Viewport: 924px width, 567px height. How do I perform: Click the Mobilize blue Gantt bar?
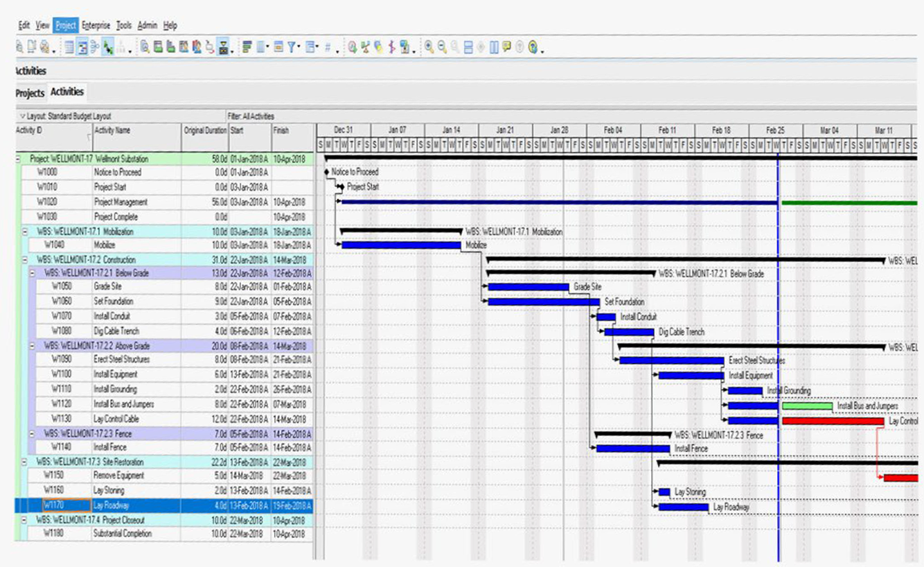click(x=402, y=245)
